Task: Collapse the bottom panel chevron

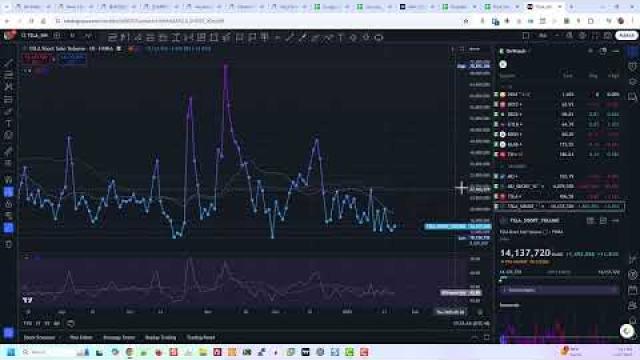Action: tap(475, 338)
